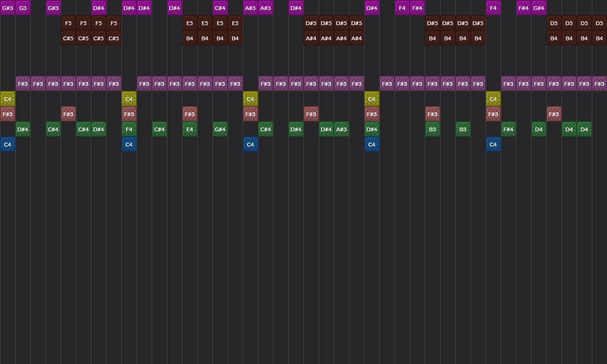607x364 pixels.
Task: Click the G3 note beside the first G#3
Action: point(22,8)
